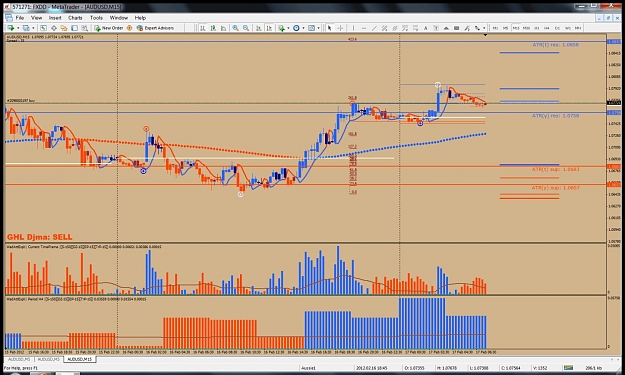This screenshot has width=625, height=375.
Task: Click the New Chart toolbar icon
Action: coord(11,28)
